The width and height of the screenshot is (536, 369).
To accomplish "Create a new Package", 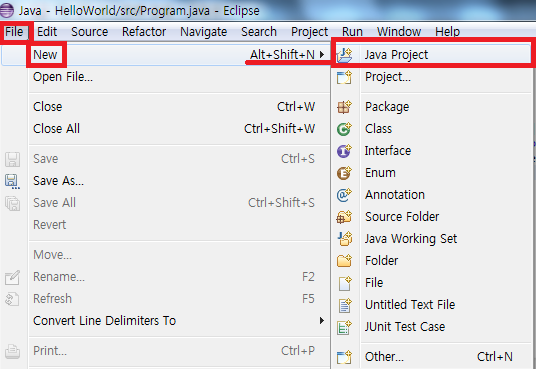I will point(432,107).
